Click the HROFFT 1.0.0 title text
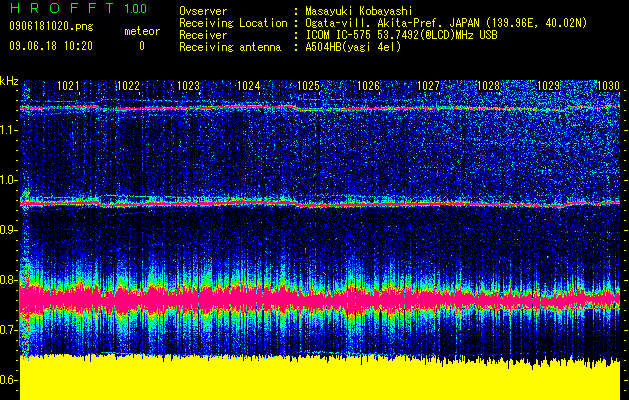Image resolution: width=629 pixels, height=400 pixels. point(79,8)
